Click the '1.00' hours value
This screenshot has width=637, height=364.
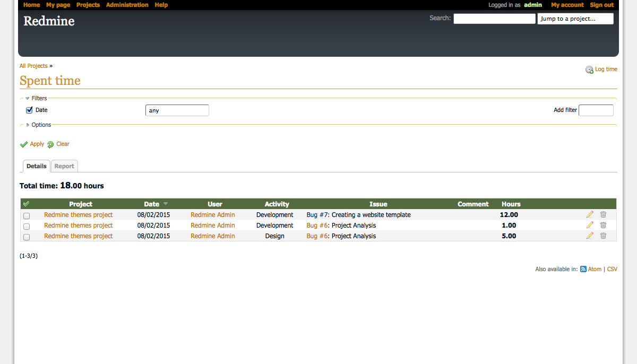(x=509, y=226)
